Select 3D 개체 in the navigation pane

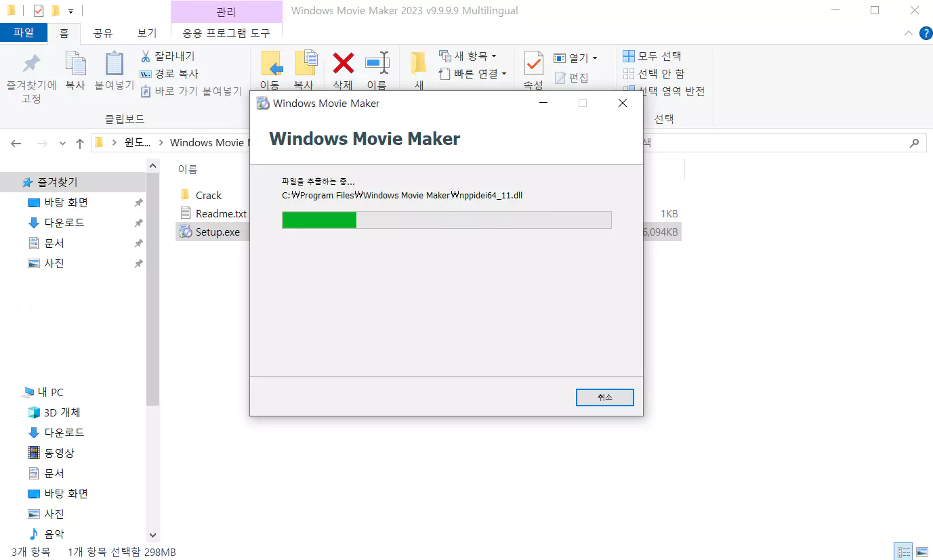click(62, 412)
